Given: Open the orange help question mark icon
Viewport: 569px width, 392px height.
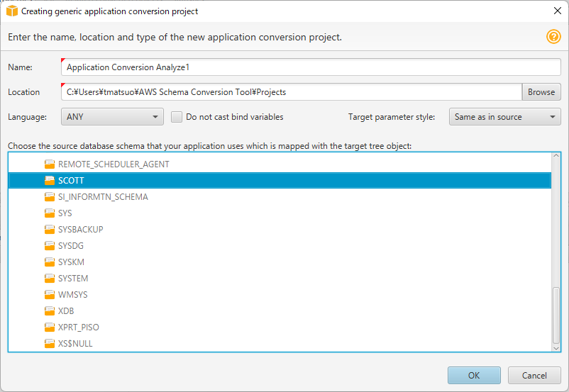Looking at the screenshot, I should coord(553,37).
